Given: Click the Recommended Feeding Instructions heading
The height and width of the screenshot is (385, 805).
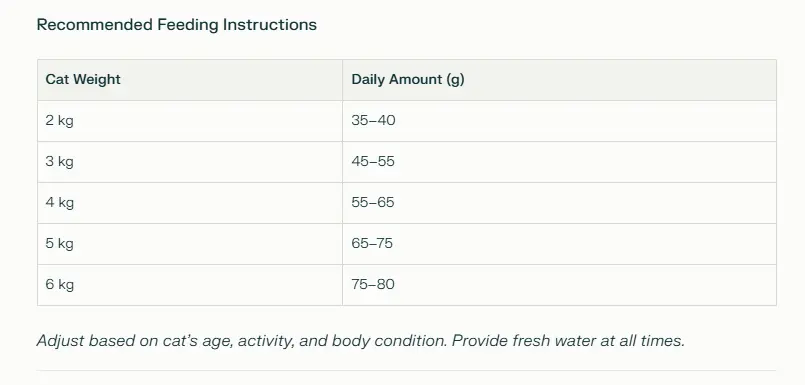Looking at the screenshot, I should [x=177, y=25].
